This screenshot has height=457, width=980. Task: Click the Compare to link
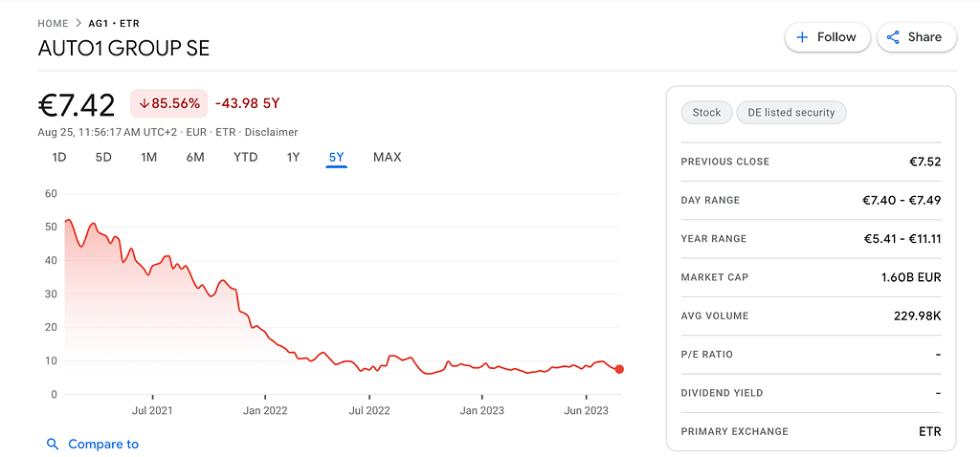pyautogui.click(x=103, y=445)
